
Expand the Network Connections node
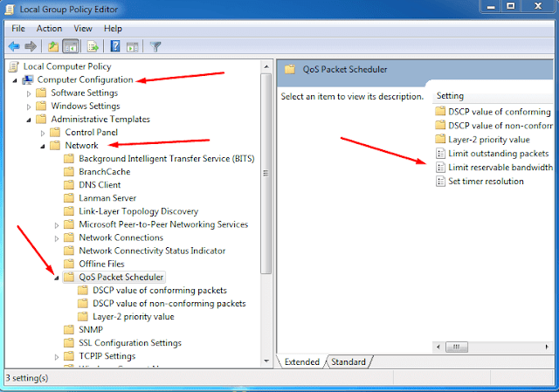point(56,238)
